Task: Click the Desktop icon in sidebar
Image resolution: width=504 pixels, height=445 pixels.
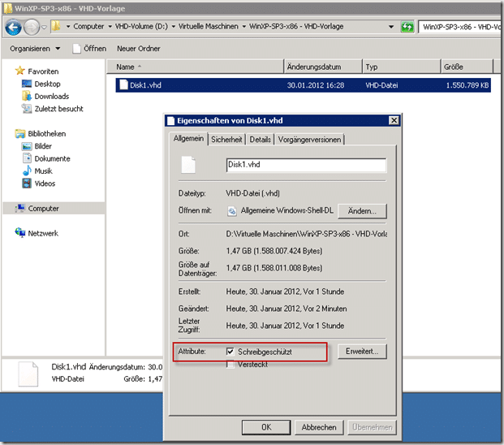Action: pyautogui.click(x=27, y=84)
